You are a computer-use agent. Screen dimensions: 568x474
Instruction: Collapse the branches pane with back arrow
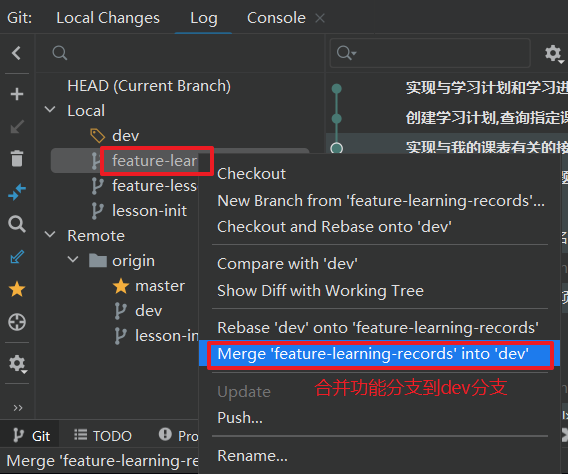click(16, 53)
